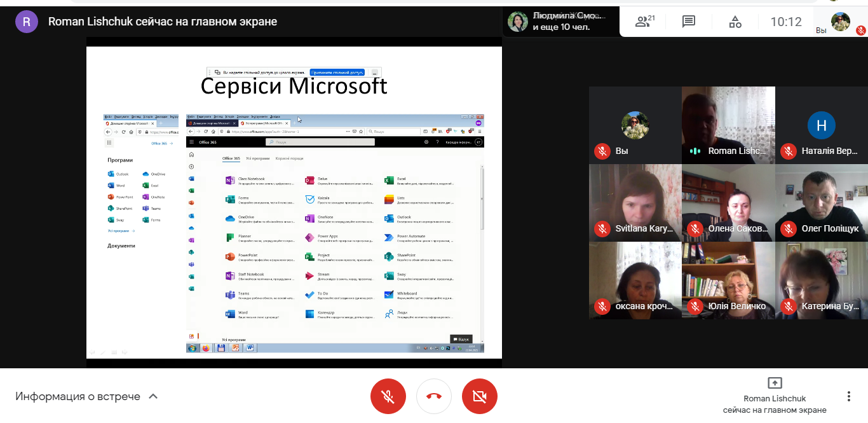Click the Office 365 help question mark in shared screen

point(437,142)
